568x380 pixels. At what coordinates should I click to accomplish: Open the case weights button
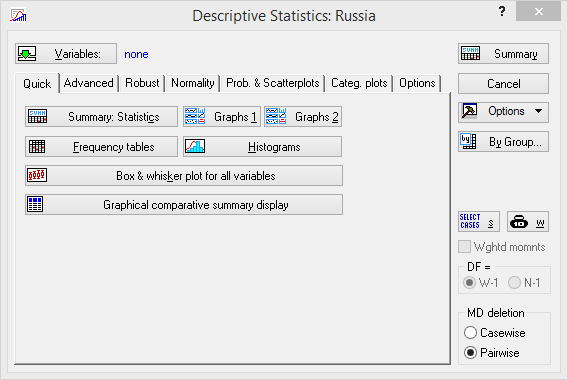[528, 222]
